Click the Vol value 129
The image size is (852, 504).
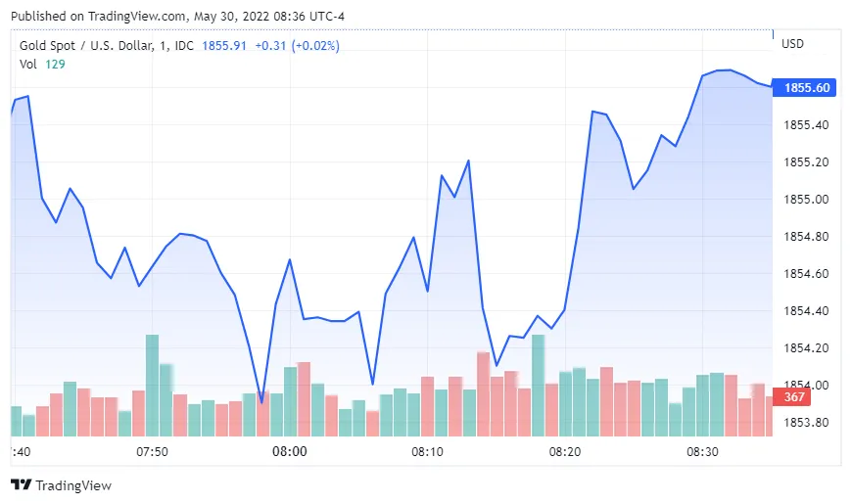click(55, 64)
